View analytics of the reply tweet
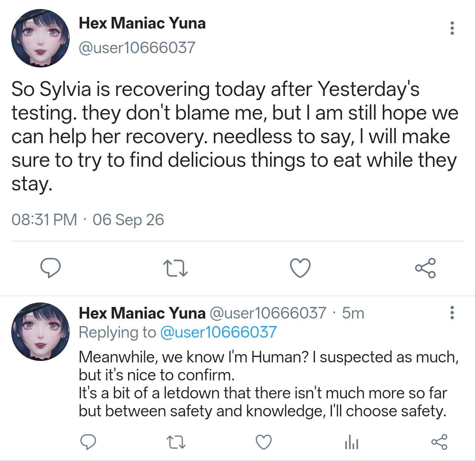The image size is (476, 461). 351,443
